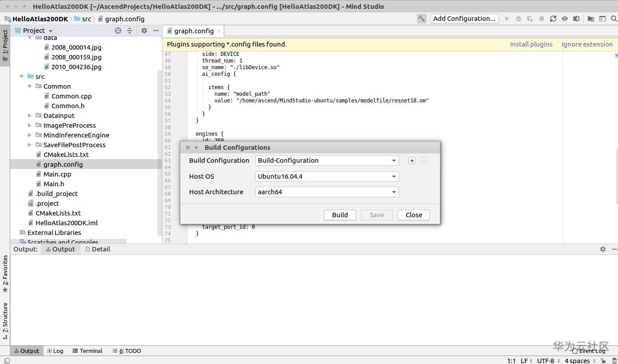This screenshot has height=364, width=618.
Task: Expand the MindInferenceEngine folder
Action: point(30,135)
